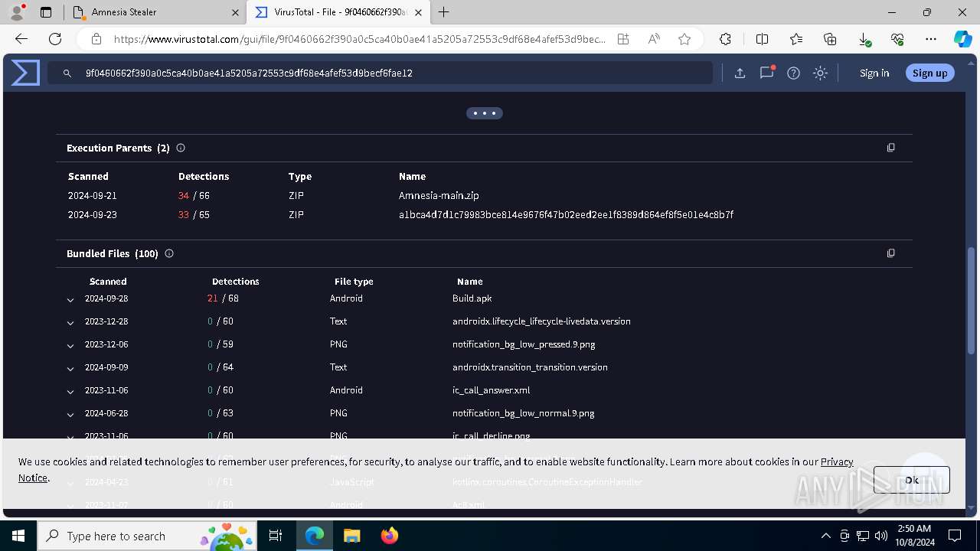Open the Build.apk bundled file
This screenshot has width=980, height=551.
(472, 298)
